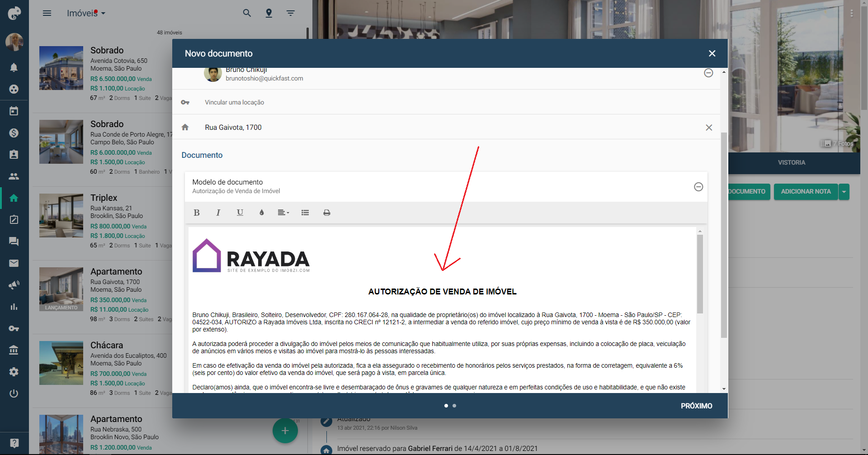Clear the Rua Gaivota, 1700 property
Screen dimensions: 868x455
click(x=709, y=128)
